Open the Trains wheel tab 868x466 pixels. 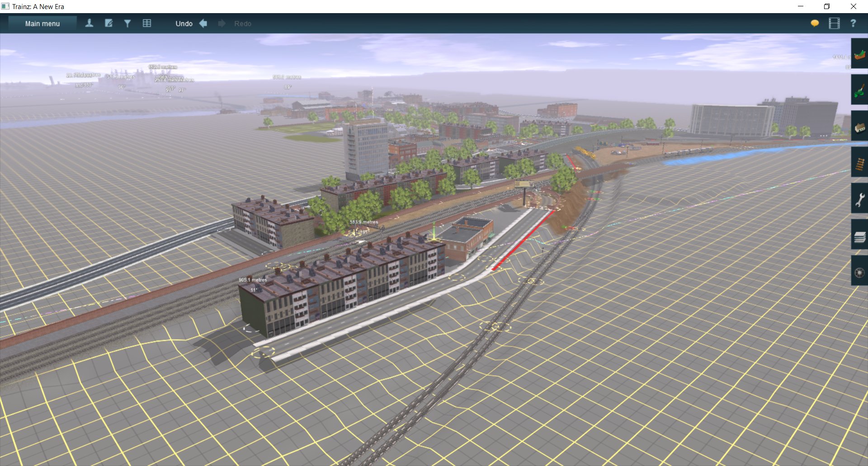tap(859, 271)
